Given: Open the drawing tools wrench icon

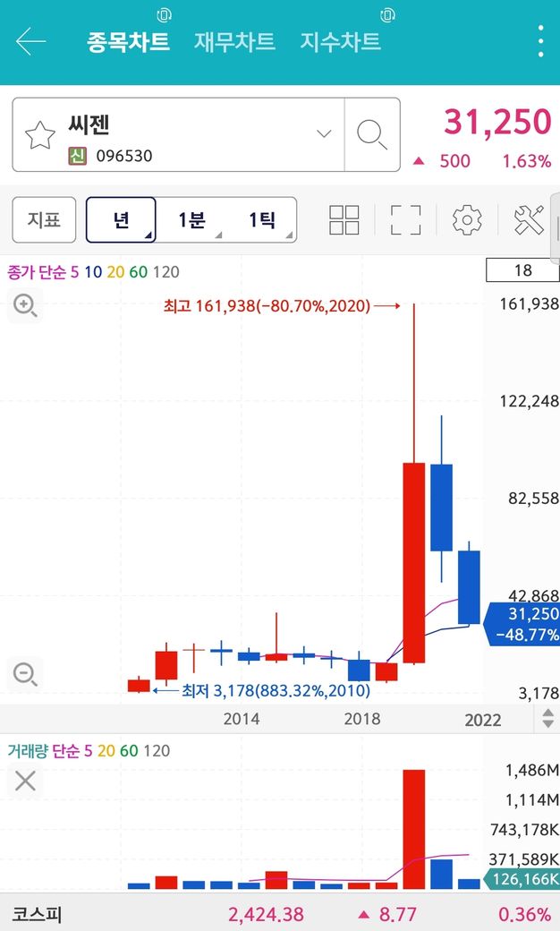Looking at the screenshot, I should point(529,219).
